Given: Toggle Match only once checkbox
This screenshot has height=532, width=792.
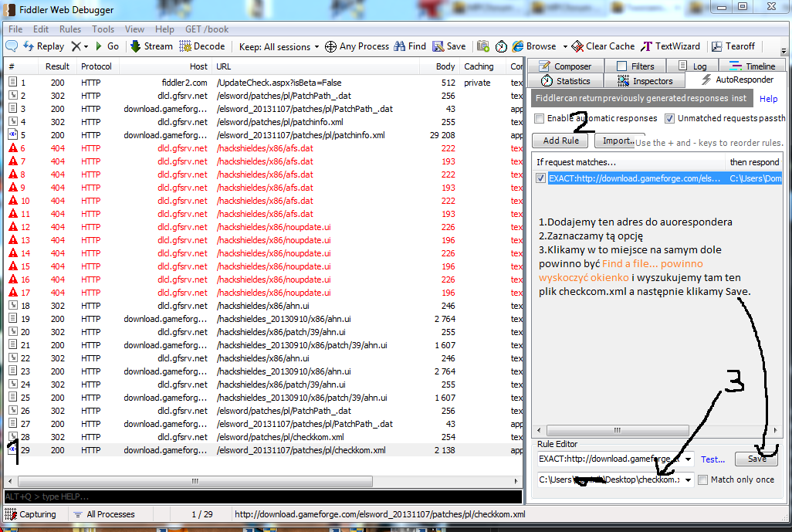Looking at the screenshot, I should coord(702,480).
